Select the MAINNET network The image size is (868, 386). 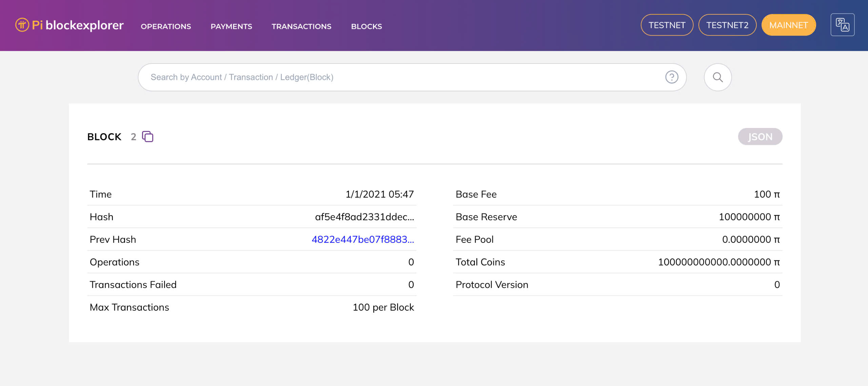point(788,25)
